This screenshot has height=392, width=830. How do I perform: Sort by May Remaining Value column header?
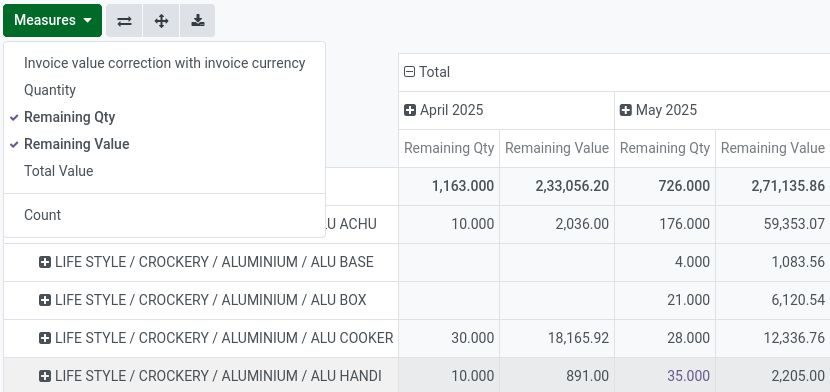(x=773, y=148)
